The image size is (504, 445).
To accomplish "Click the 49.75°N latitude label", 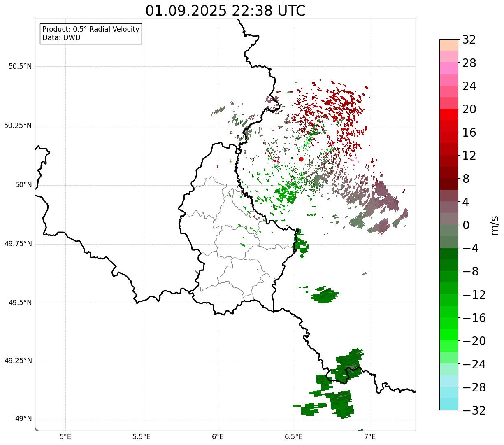I will click(18, 244).
